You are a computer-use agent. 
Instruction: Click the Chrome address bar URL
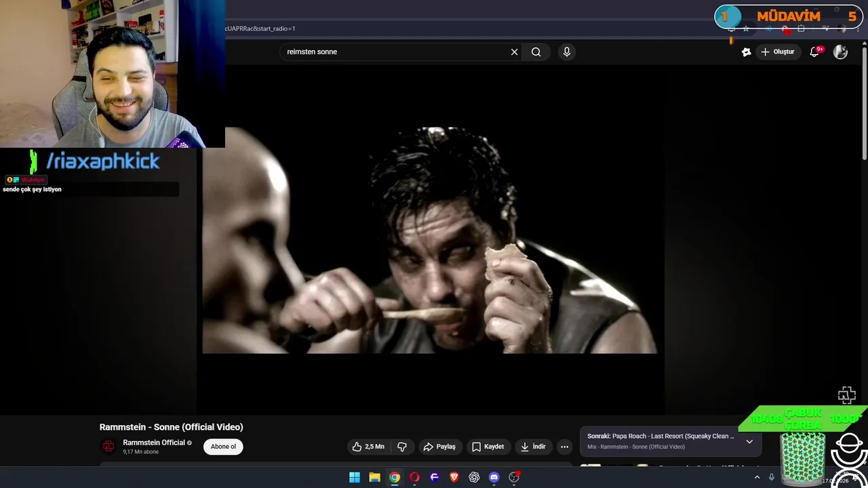click(260, 28)
